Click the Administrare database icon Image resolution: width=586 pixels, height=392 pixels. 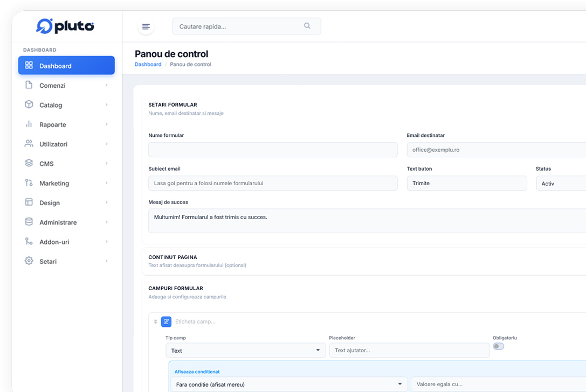point(29,221)
